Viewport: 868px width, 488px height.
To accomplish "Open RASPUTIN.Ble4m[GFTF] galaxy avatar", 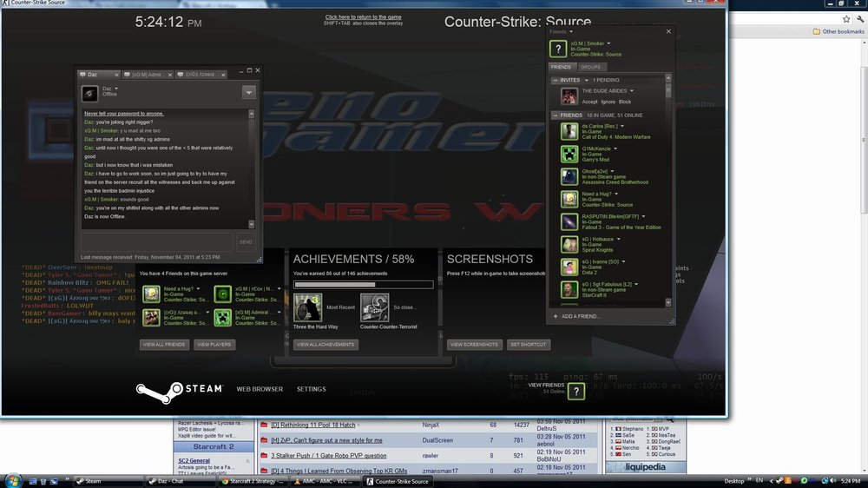I will [x=569, y=222].
